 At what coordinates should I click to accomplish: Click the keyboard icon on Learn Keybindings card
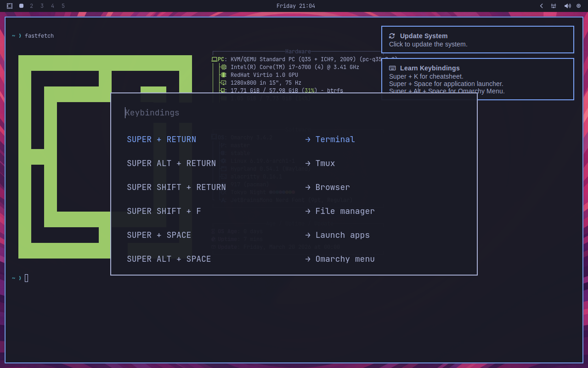point(393,68)
